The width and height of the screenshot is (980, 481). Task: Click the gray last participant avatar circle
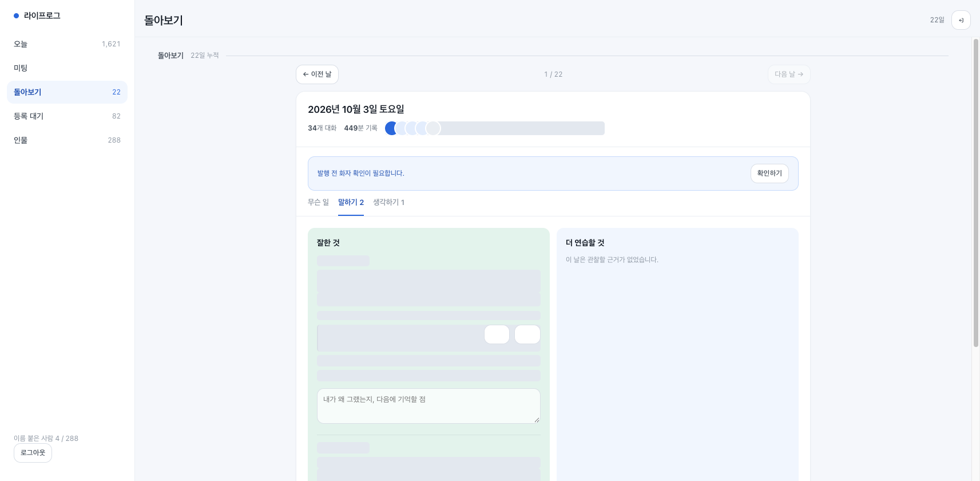pos(433,128)
